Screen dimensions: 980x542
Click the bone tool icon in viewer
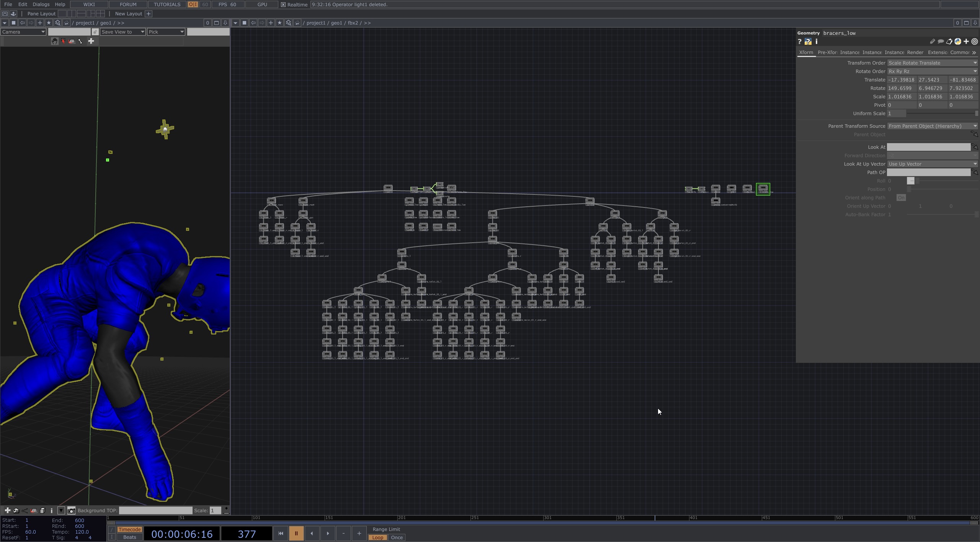click(80, 41)
